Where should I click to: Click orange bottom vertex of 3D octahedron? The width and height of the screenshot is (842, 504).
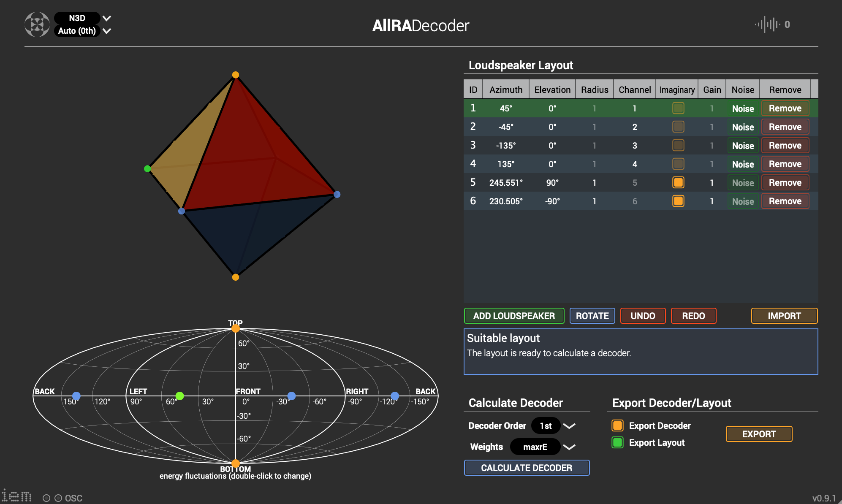236,277
